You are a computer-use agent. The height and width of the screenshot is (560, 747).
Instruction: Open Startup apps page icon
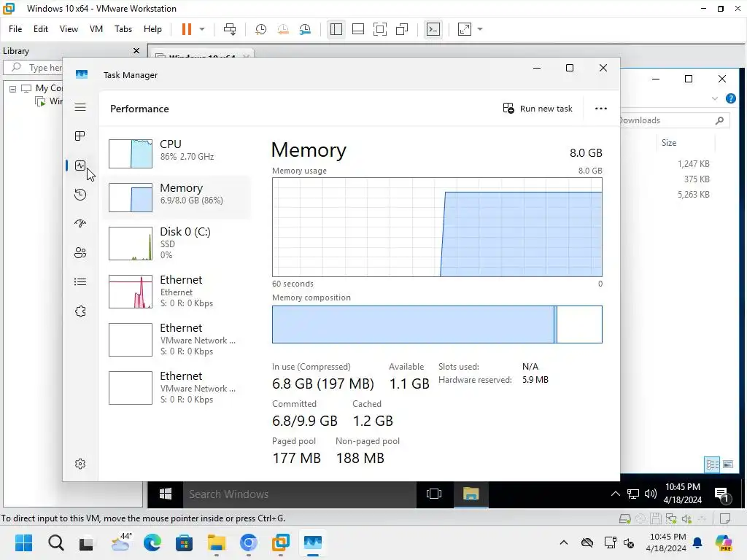(80, 223)
